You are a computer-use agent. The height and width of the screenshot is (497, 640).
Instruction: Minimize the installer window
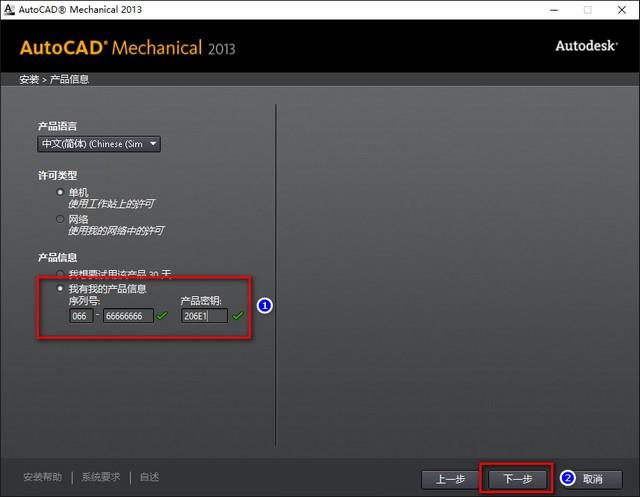[x=554, y=10]
